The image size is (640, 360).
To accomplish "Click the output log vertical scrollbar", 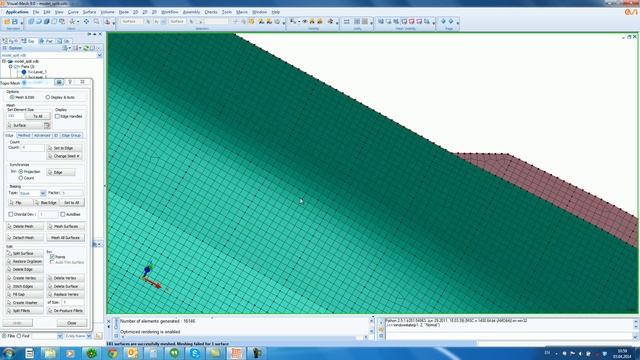I will point(371,327).
